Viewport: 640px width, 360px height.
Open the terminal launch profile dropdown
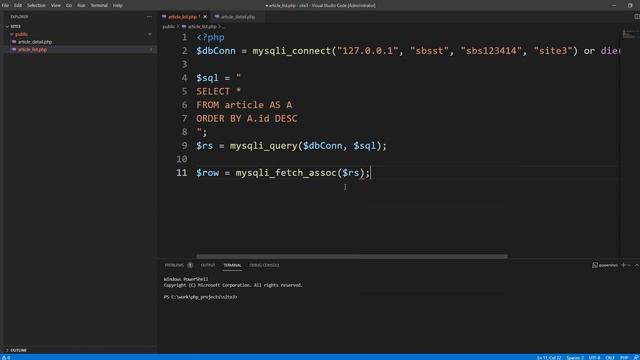coord(629,265)
